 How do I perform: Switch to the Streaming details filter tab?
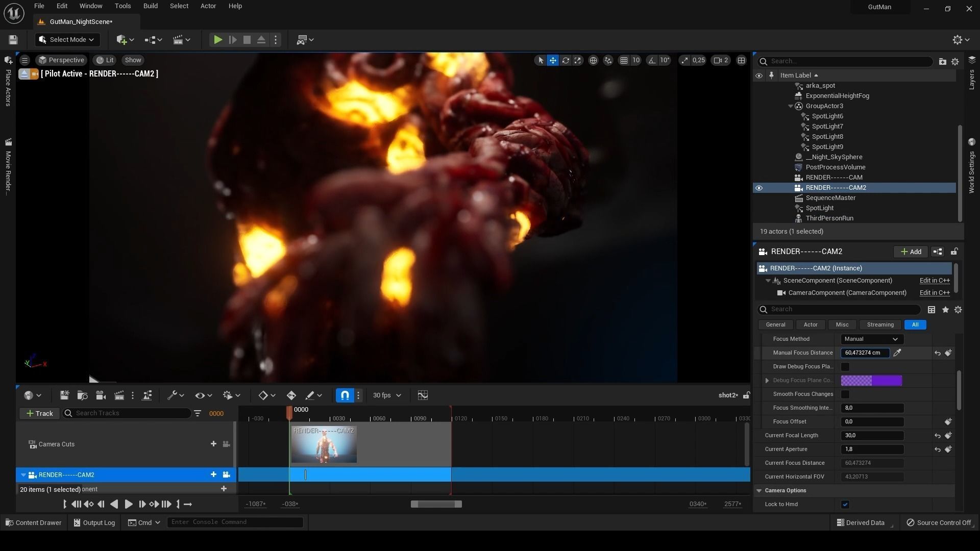(x=880, y=325)
